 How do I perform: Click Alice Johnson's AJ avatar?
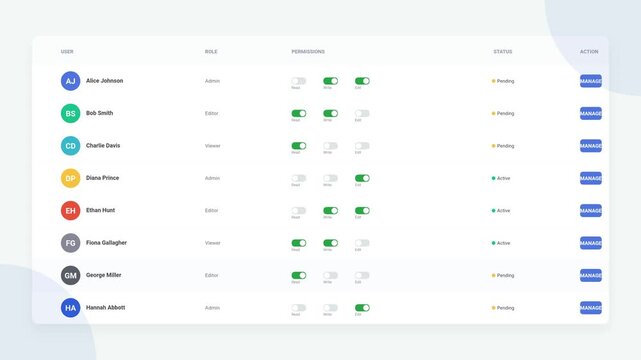[70, 81]
